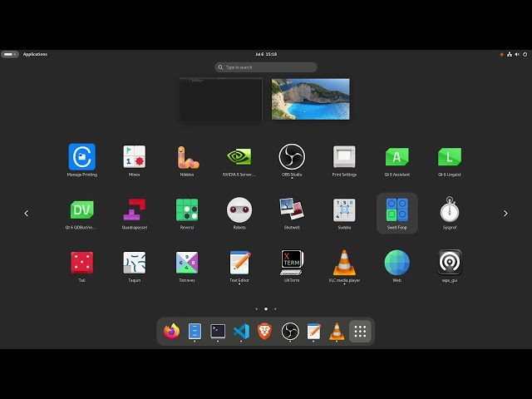Image resolution: width=532 pixels, height=399 pixels.
Task: Launch the Mines game
Action: pyautogui.click(x=135, y=160)
